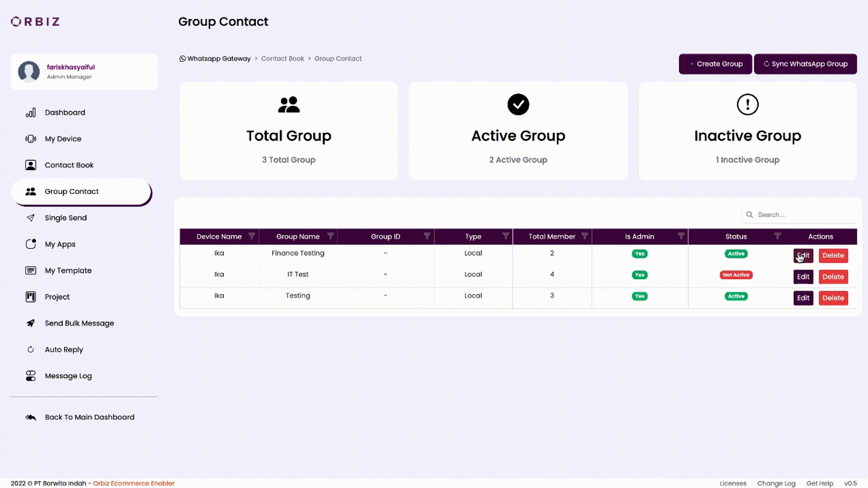
Task: Navigate to Contact Book
Action: coord(69,165)
